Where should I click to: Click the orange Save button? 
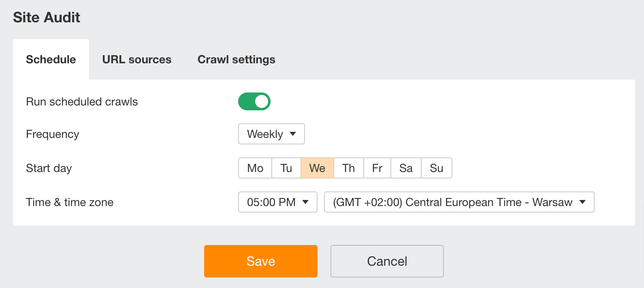260,261
